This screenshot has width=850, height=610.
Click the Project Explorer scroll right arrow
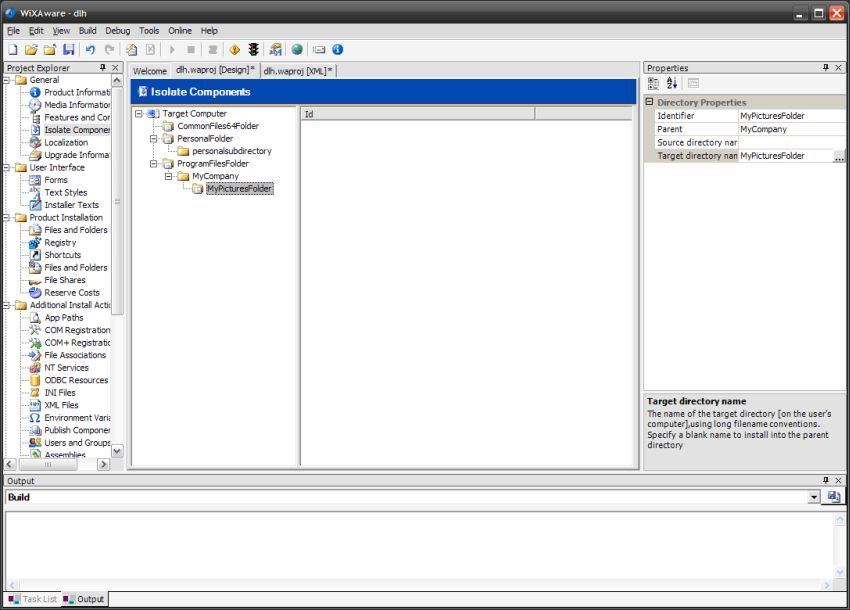[104, 465]
